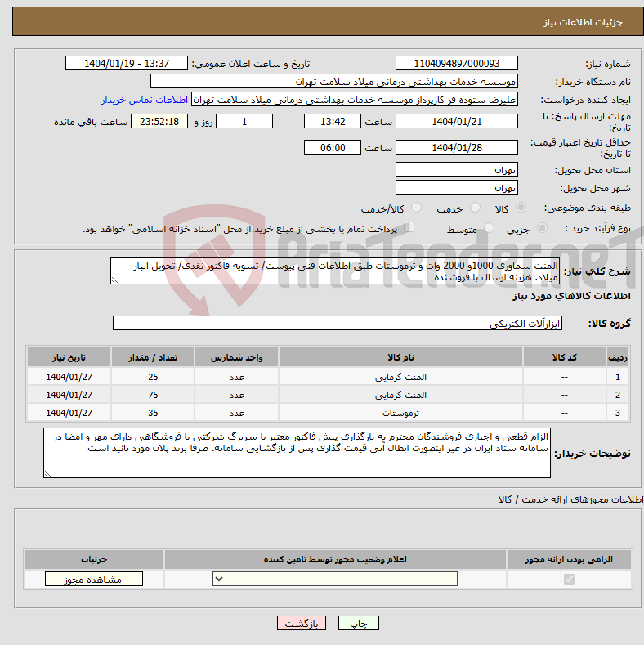This screenshot has width=644, height=645.
Task: Click the goods group field ابزارآلات الکتریکی
Action: pos(338,324)
